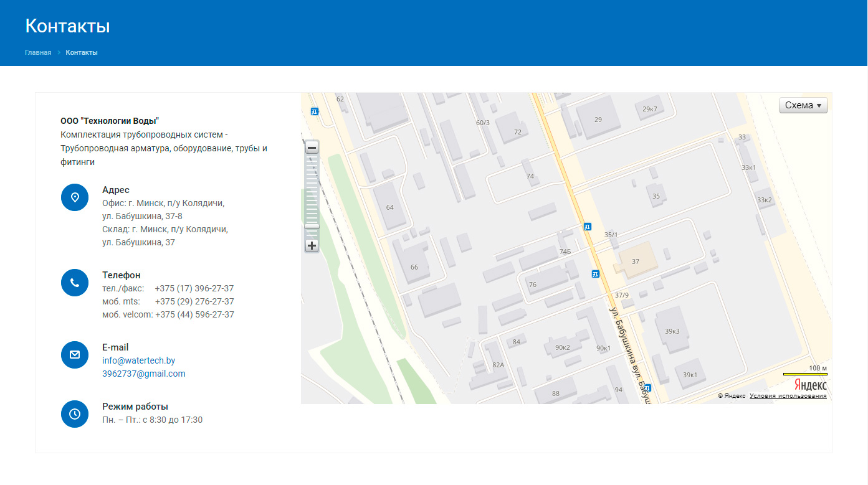
Task: Click building 64 on the map
Action: click(390, 207)
